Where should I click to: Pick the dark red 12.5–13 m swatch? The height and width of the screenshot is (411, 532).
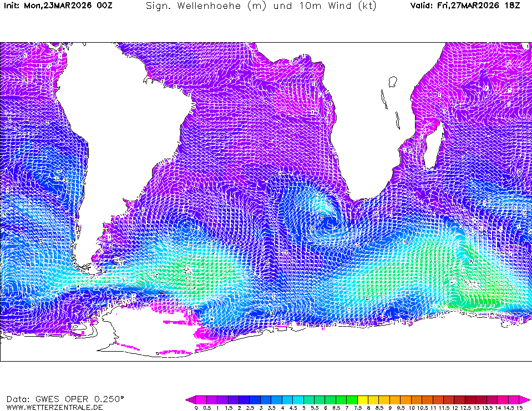471,399
